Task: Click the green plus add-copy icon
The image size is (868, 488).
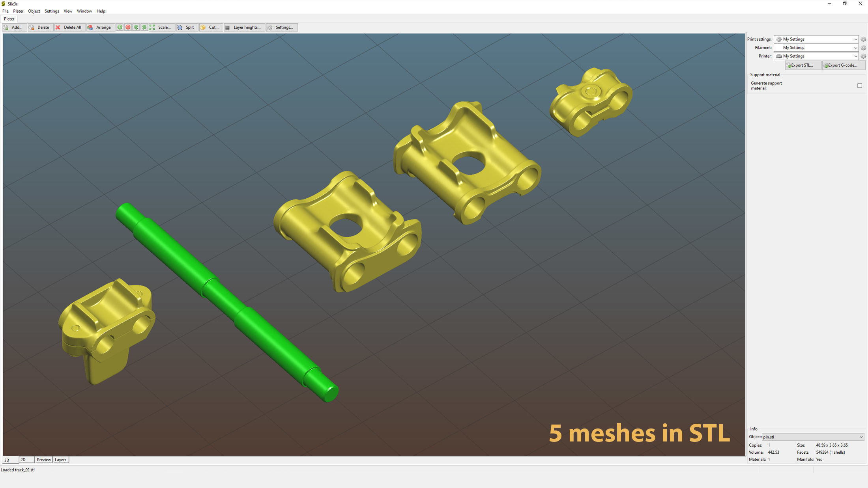Action: click(x=120, y=27)
